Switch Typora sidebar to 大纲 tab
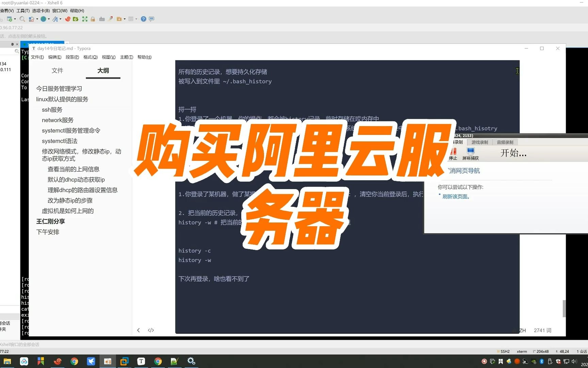This screenshot has width=588, height=368. click(103, 71)
